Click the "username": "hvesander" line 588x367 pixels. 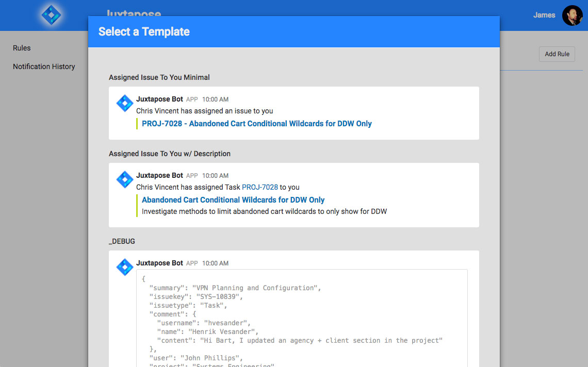coord(204,323)
